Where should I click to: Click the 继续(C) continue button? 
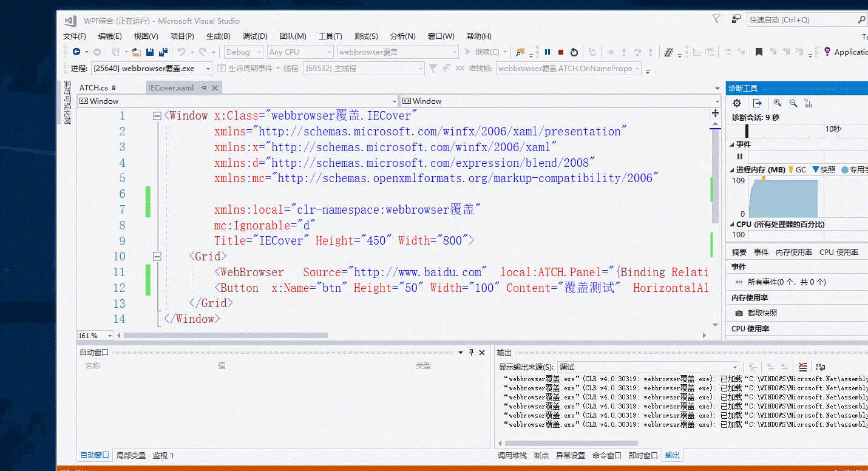(x=483, y=52)
